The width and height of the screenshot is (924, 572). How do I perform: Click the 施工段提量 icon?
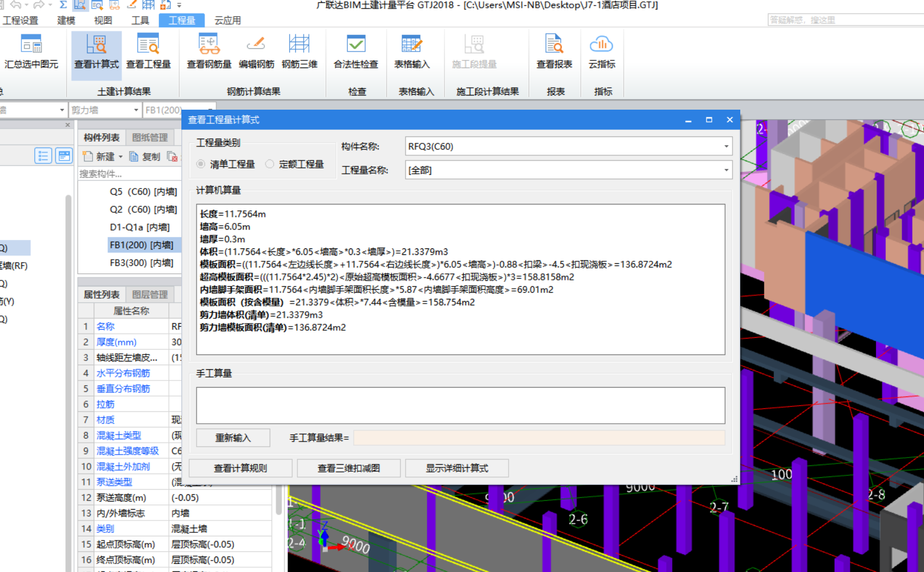click(x=474, y=44)
